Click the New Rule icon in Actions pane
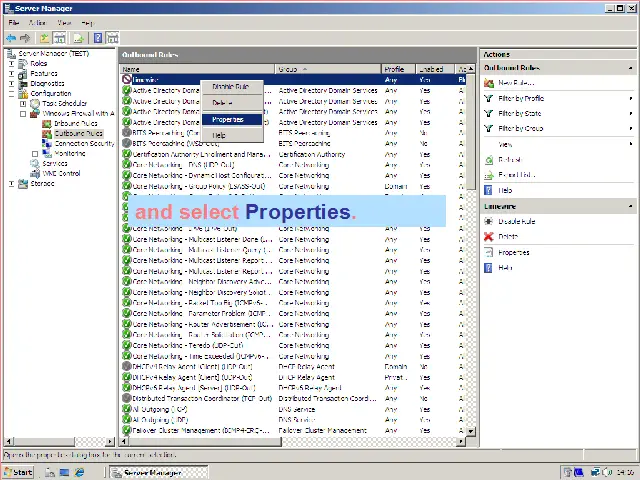 point(489,83)
